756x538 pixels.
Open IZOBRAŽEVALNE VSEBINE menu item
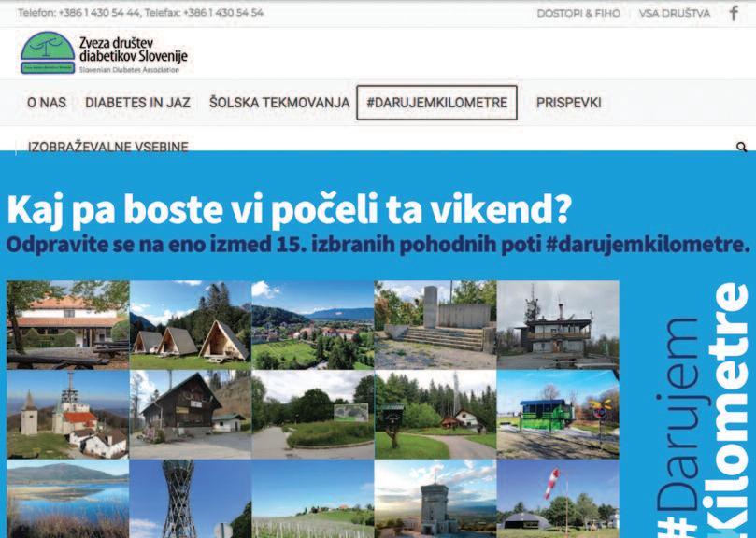(108, 146)
